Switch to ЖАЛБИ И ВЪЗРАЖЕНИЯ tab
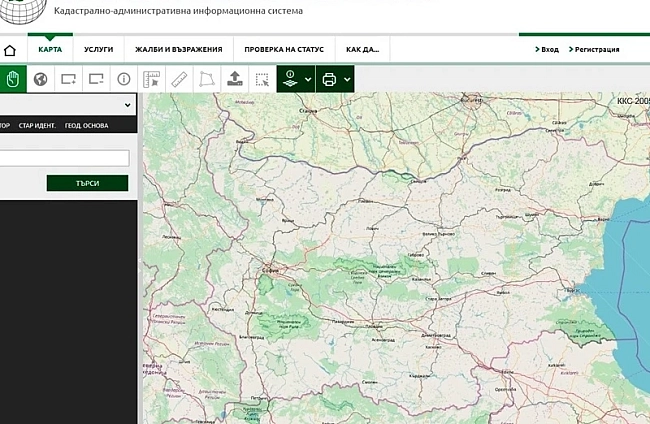 click(x=177, y=49)
